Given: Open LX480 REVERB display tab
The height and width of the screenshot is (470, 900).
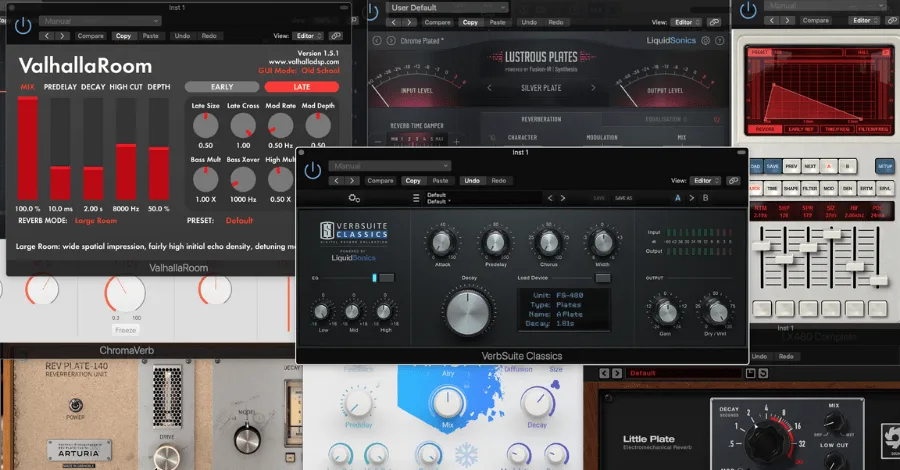Looking at the screenshot, I should click(764, 130).
